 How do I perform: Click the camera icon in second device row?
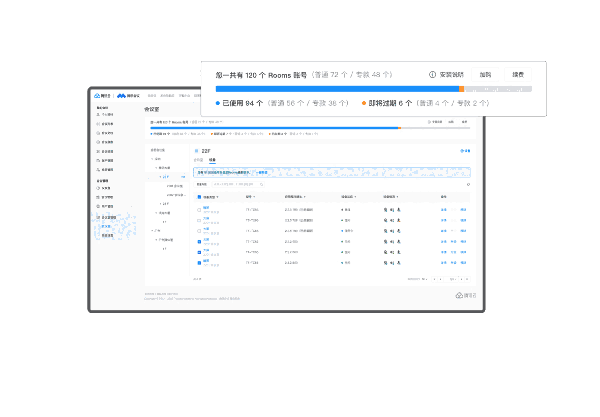pos(385,220)
